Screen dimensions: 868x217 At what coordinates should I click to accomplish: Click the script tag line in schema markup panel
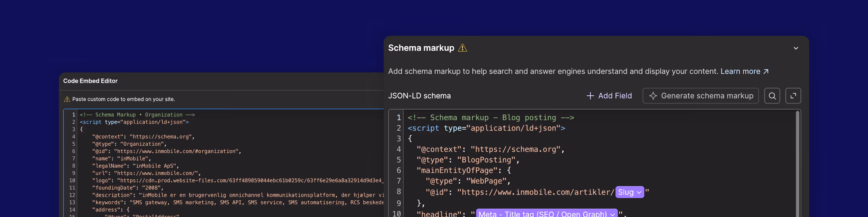486,128
